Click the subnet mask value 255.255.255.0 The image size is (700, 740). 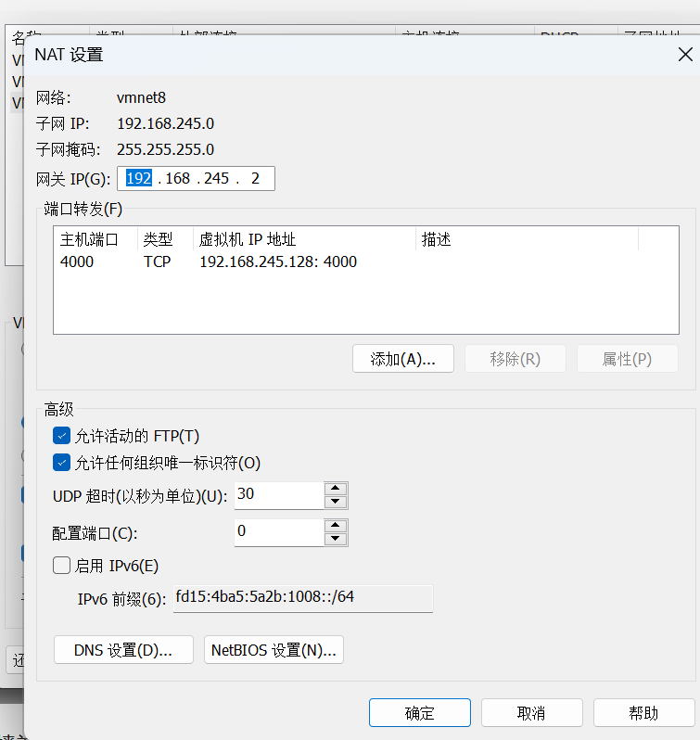point(166,149)
